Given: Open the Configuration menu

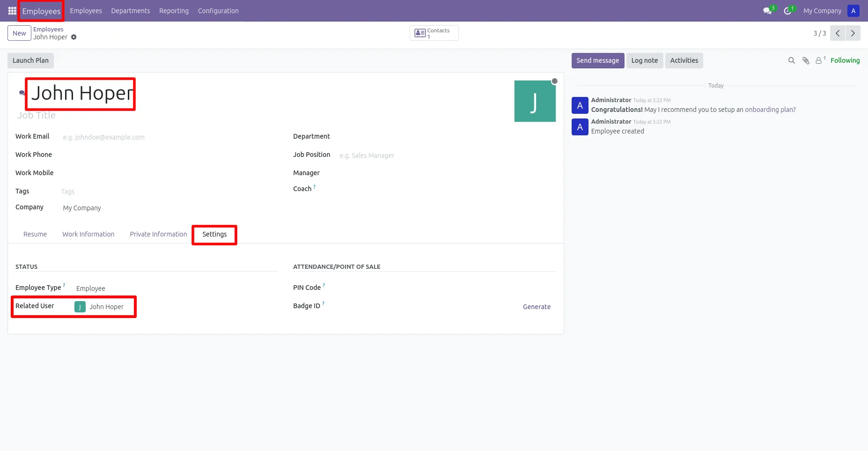Looking at the screenshot, I should tap(218, 11).
